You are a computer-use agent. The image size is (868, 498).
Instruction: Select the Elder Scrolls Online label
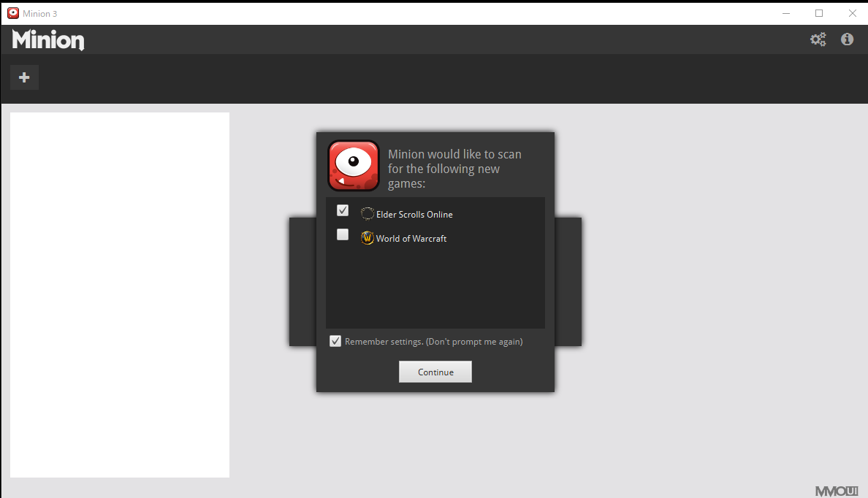[414, 214]
